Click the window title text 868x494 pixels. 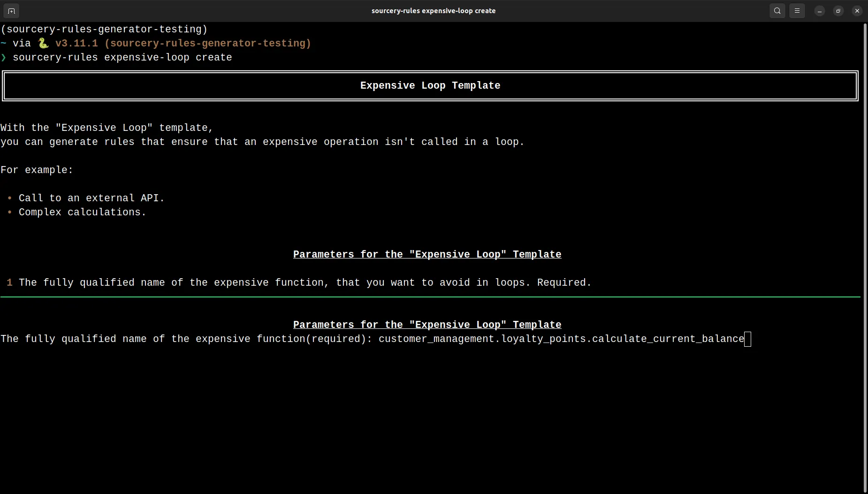tap(433, 10)
